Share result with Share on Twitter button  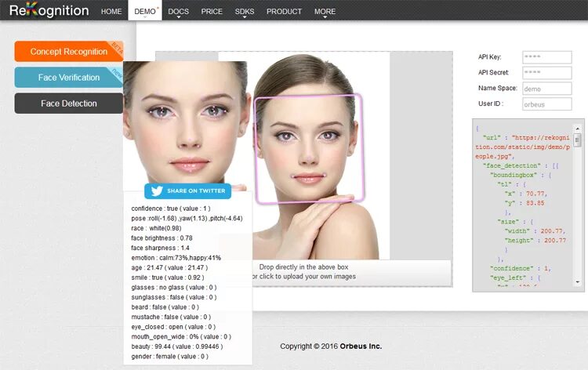[188, 190]
